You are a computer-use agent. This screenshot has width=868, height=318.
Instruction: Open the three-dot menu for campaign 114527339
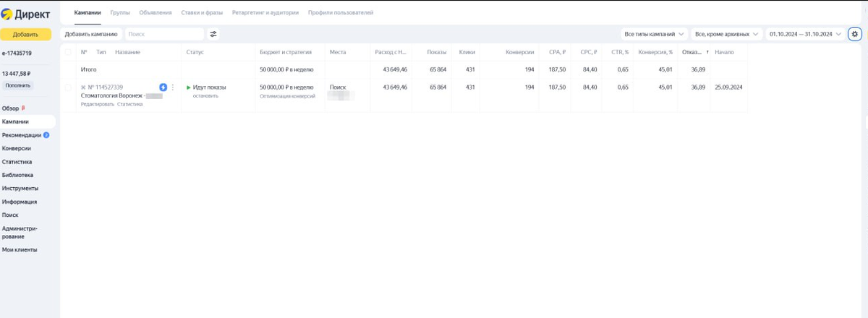pyautogui.click(x=173, y=87)
